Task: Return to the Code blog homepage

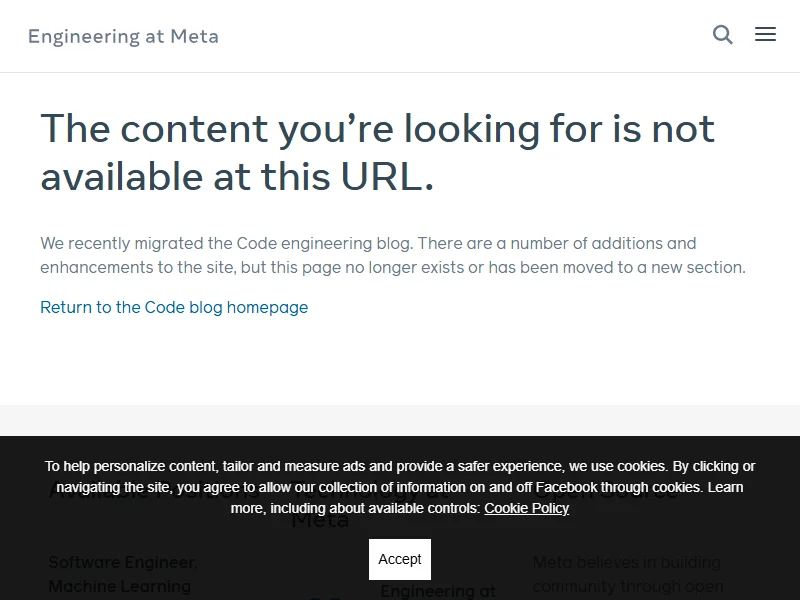Action: [x=174, y=307]
